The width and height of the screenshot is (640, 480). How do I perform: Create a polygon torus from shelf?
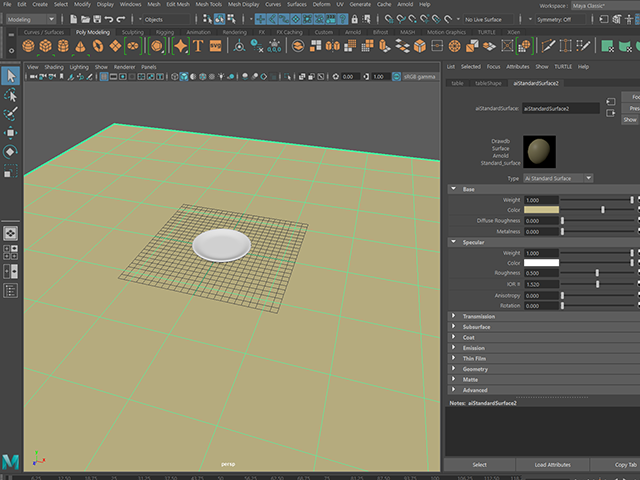(x=98, y=46)
